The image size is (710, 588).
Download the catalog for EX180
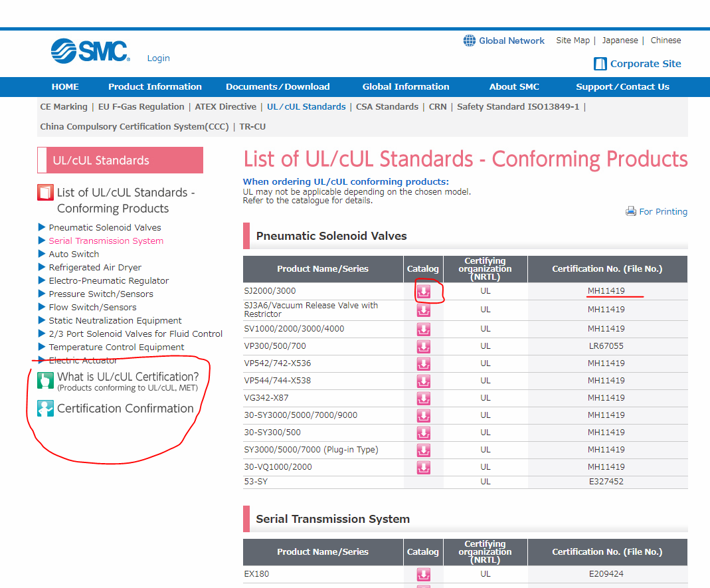[x=423, y=574]
